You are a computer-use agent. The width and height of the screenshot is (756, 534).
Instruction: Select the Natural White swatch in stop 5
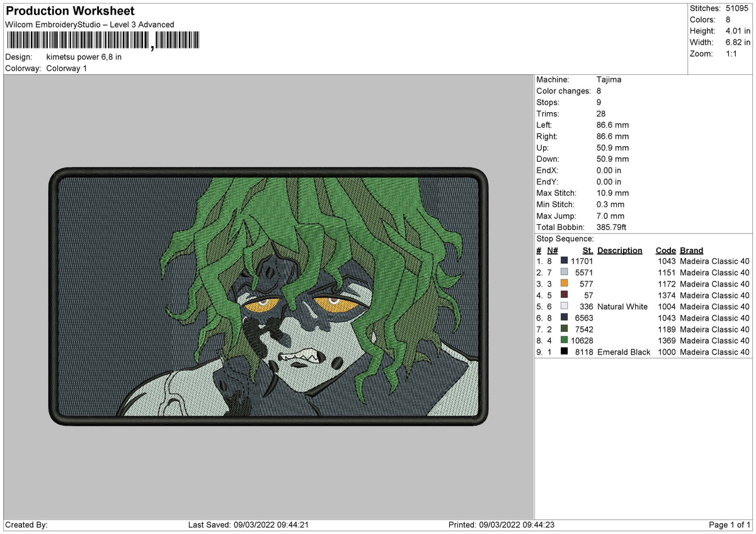point(564,306)
